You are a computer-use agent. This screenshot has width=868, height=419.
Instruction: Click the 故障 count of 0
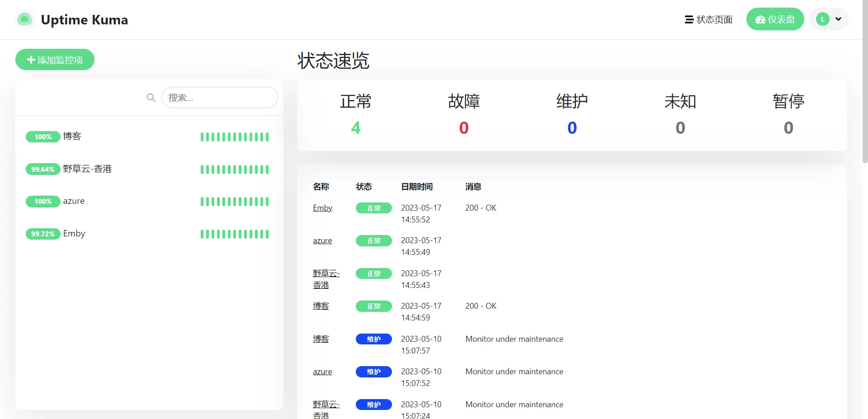(464, 128)
